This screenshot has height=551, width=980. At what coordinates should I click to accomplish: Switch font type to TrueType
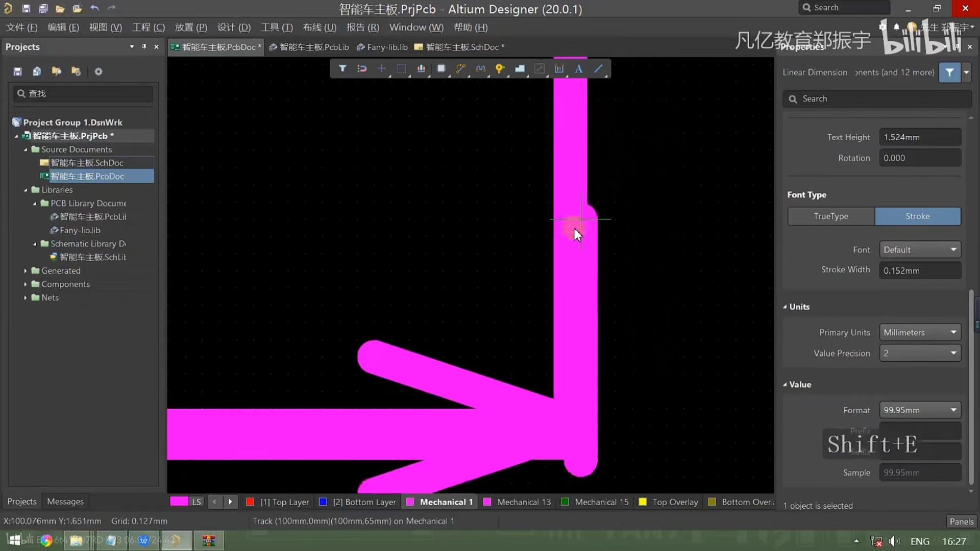[830, 216]
